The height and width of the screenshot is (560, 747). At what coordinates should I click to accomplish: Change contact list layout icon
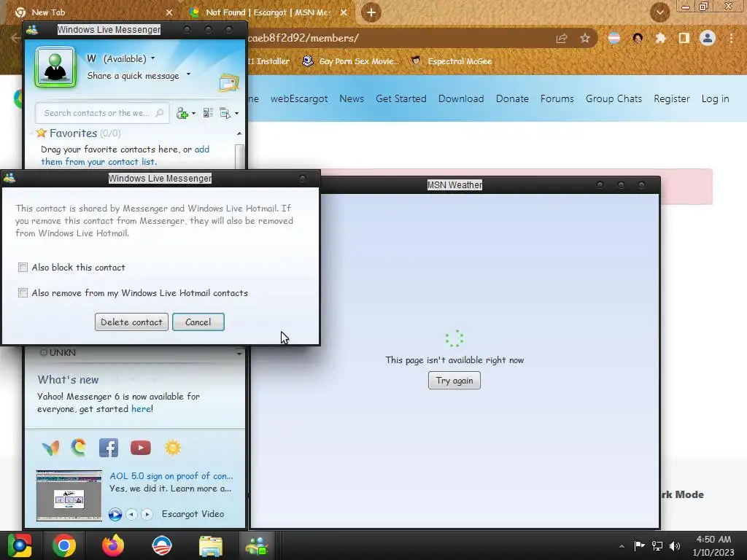click(x=208, y=113)
